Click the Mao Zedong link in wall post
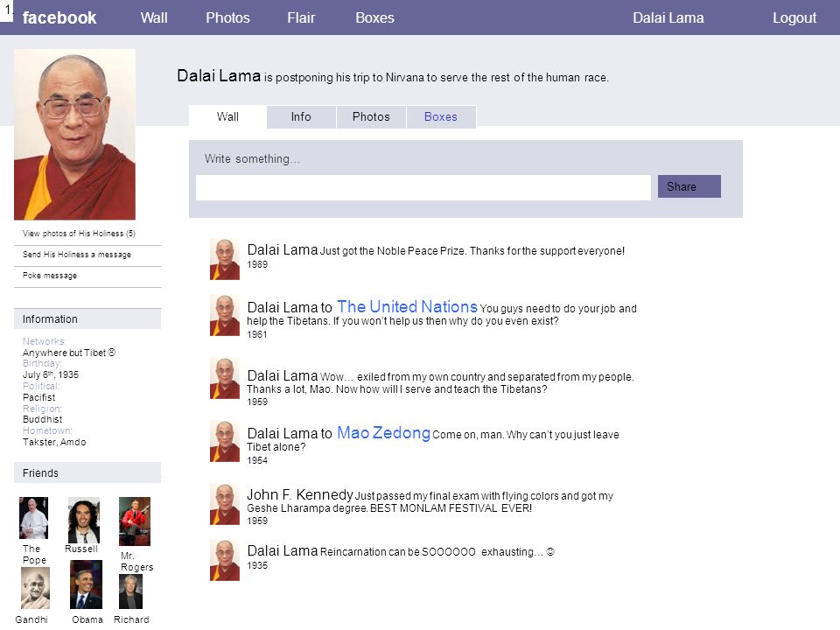Viewport: 840px width, 630px height. pyautogui.click(x=383, y=432)
